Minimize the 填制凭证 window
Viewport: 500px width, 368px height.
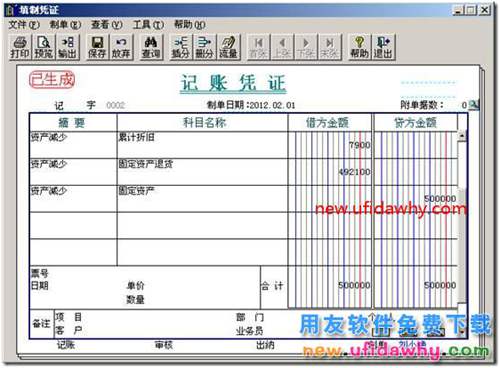point(459,10)
